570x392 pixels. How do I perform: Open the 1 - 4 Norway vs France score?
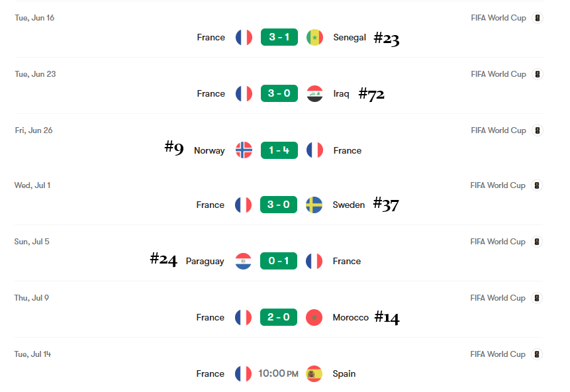pyautogui.click(x=279, y=150)
